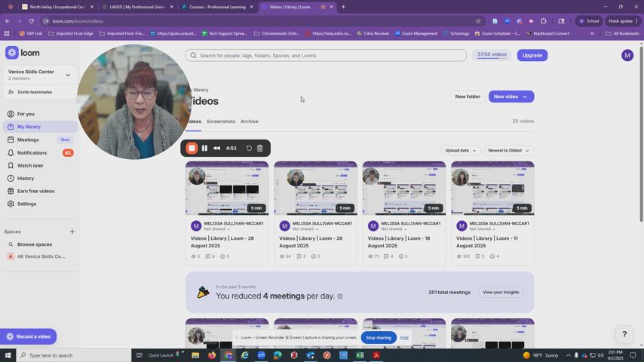Stop the Loom recording
Image resolution: width=644 pixels, height=362 pixels.
192,148
